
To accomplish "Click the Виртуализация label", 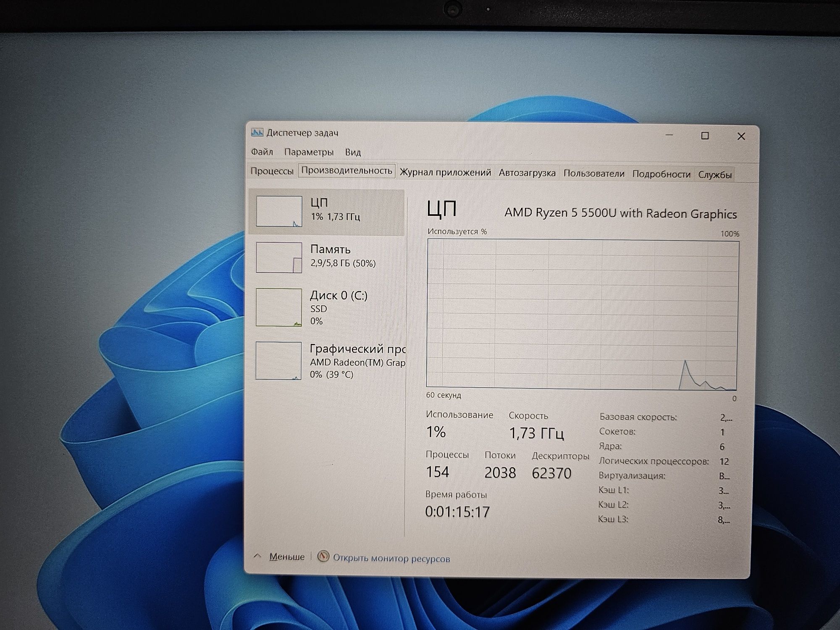I will pos(632,475).
